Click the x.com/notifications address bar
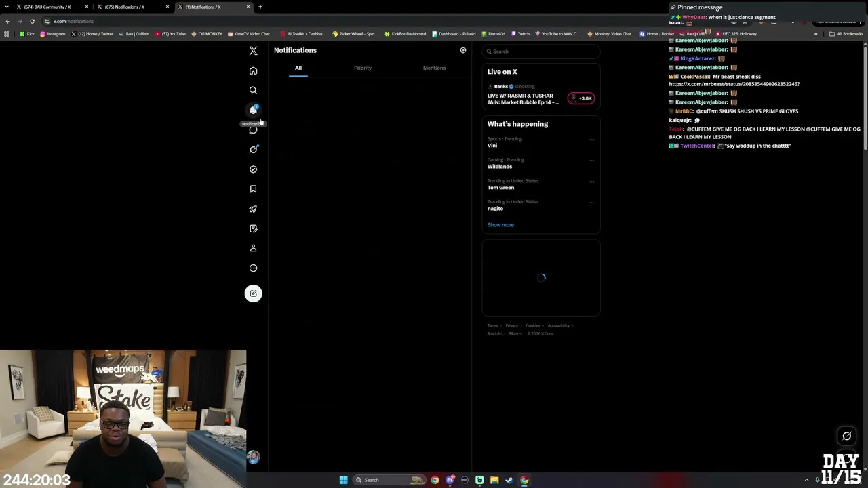Image resolution: width=868 pixels, height=488 pixels. pos(73,21)
